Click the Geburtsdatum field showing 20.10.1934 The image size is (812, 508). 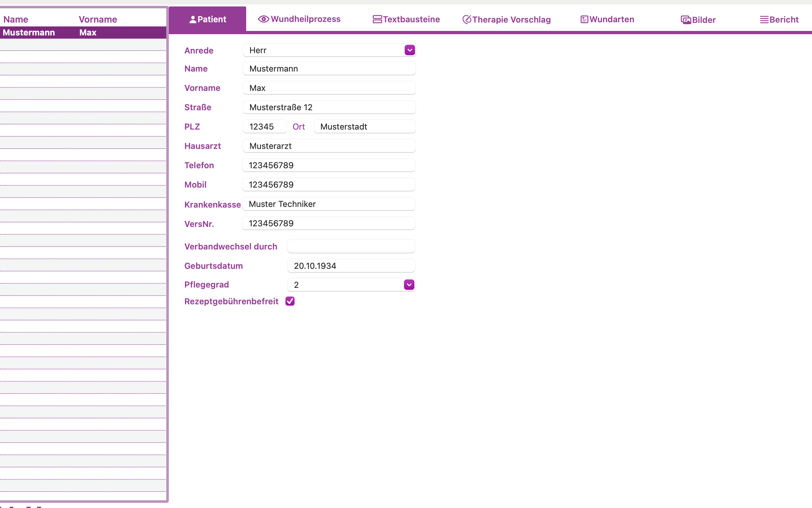click(x=351, y=265)
